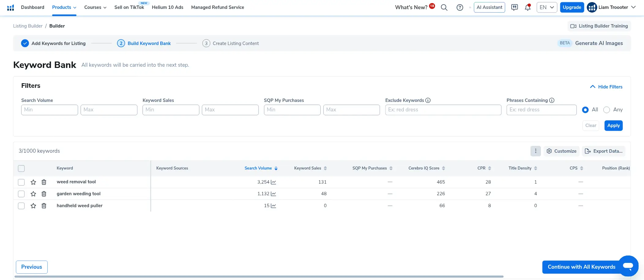
Task: Open the chat bubble in the bottom corner
Action: pyautogui.click(x=628, y=266)
